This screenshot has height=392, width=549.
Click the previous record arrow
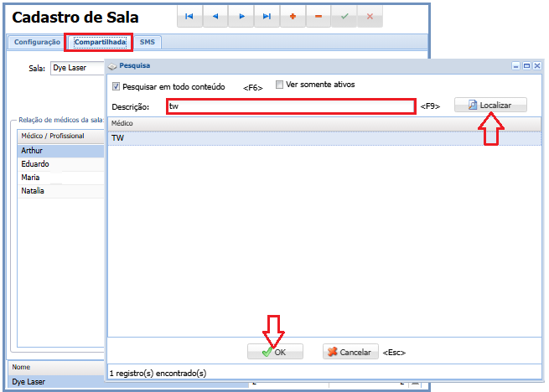(215, 16)
